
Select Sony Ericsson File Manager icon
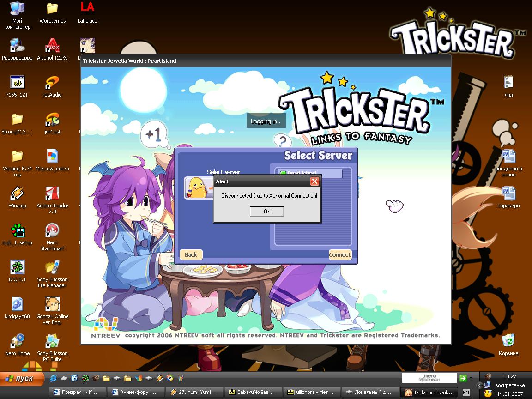[52, 274]
